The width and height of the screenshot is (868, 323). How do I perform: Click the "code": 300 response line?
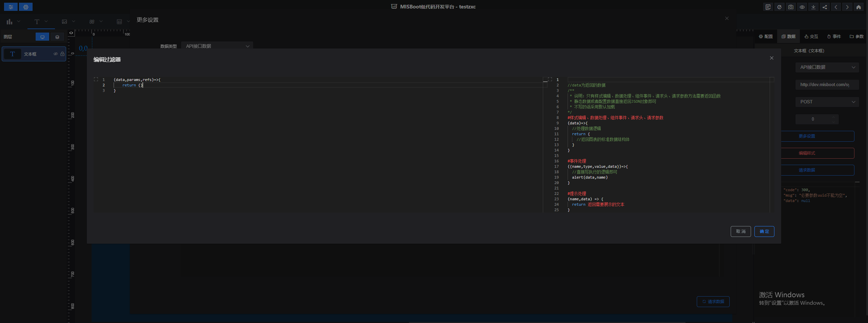[796, 190]
